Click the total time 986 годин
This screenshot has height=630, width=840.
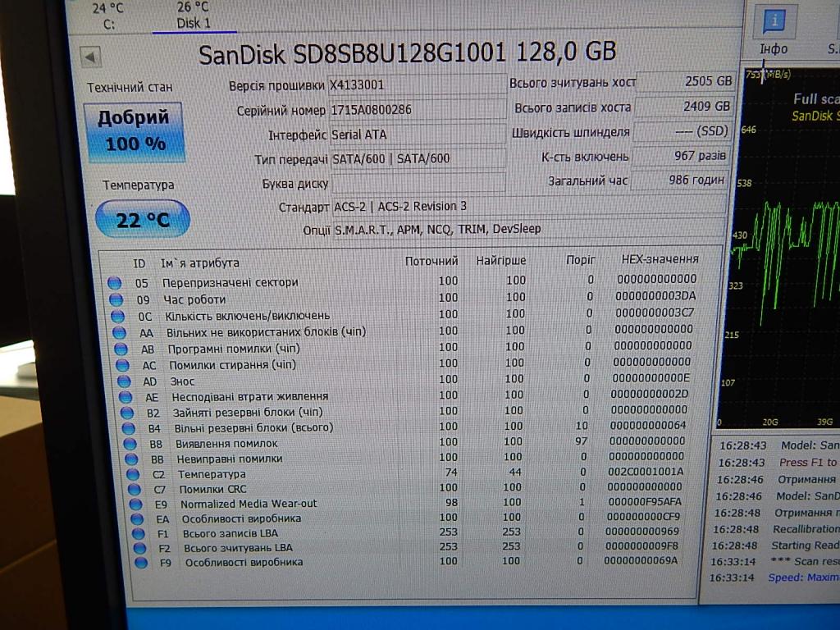click(678, 180)
